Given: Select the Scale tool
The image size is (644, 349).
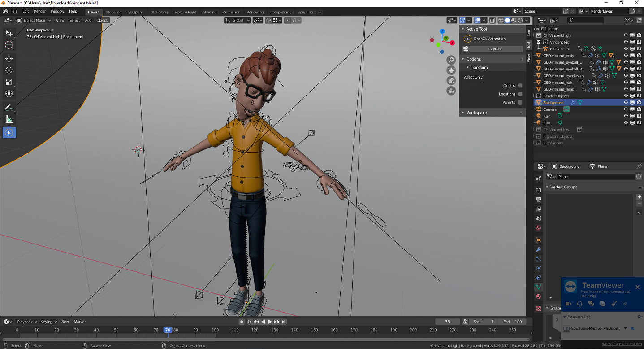Looking at the screenshot, I should point(9,82).
